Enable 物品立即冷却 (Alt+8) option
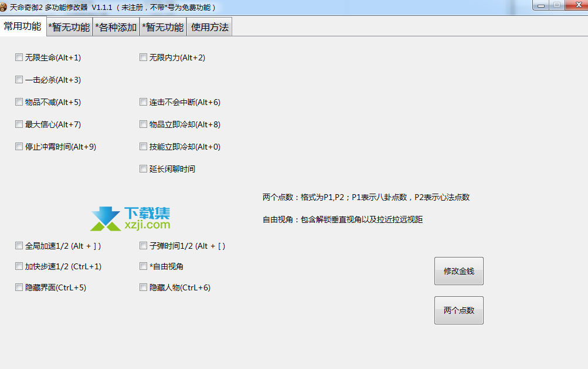The width and height of the screenshot is (588, 369). click(x=144, y=124)
